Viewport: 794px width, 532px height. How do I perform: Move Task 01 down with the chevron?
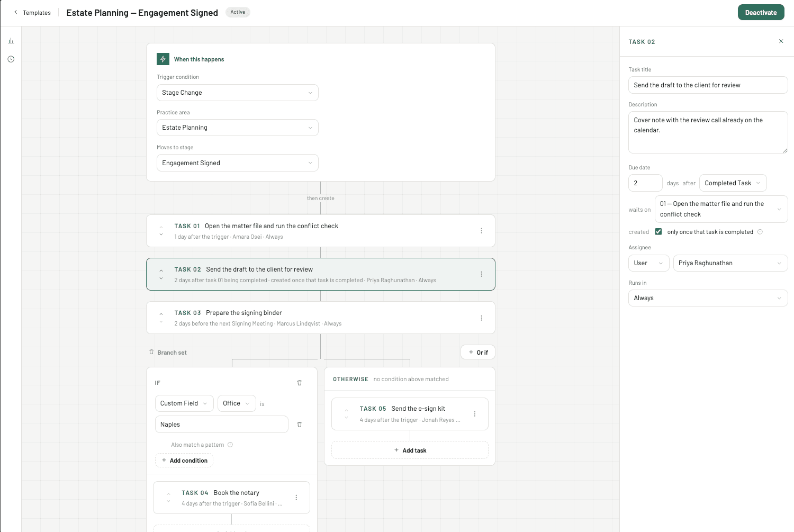pos(161,235)
